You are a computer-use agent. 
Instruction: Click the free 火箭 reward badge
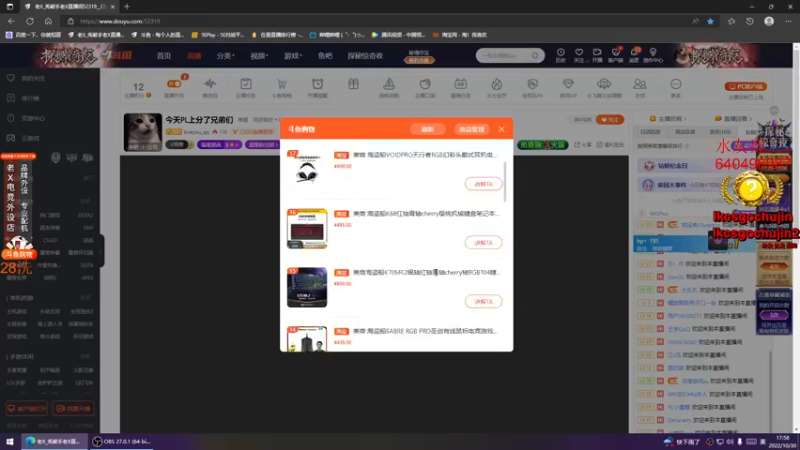[542, 145]
